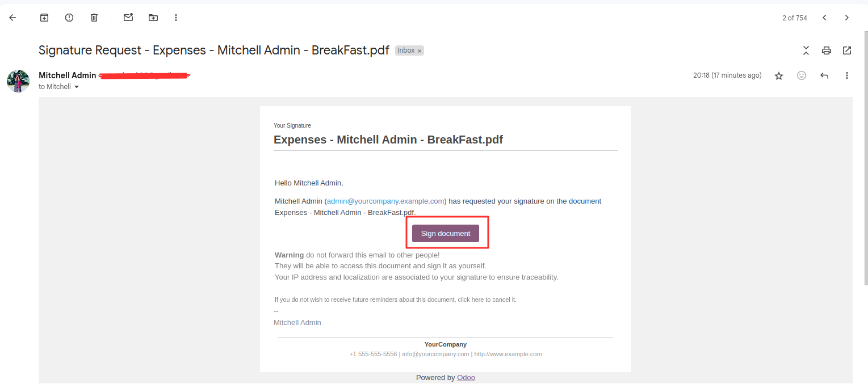Go to the newer conversation arrow
The image size is (868, 384).
(824, 18)
